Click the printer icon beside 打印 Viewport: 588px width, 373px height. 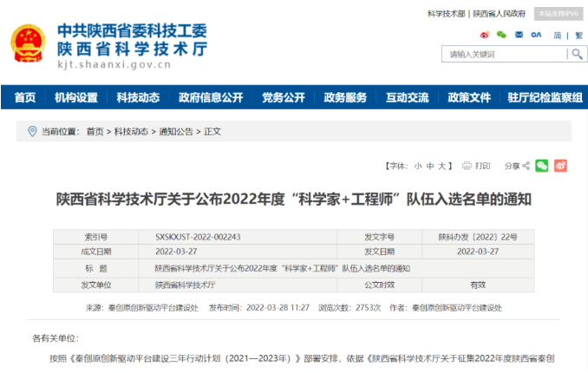(466, 166)
